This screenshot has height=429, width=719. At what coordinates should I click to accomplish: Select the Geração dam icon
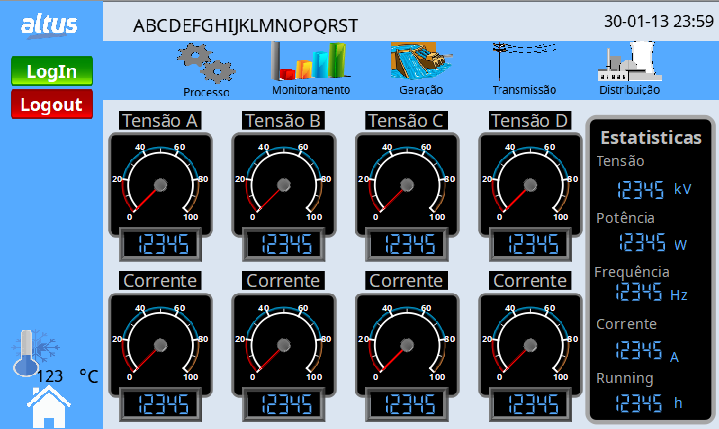tap(419, 61)
